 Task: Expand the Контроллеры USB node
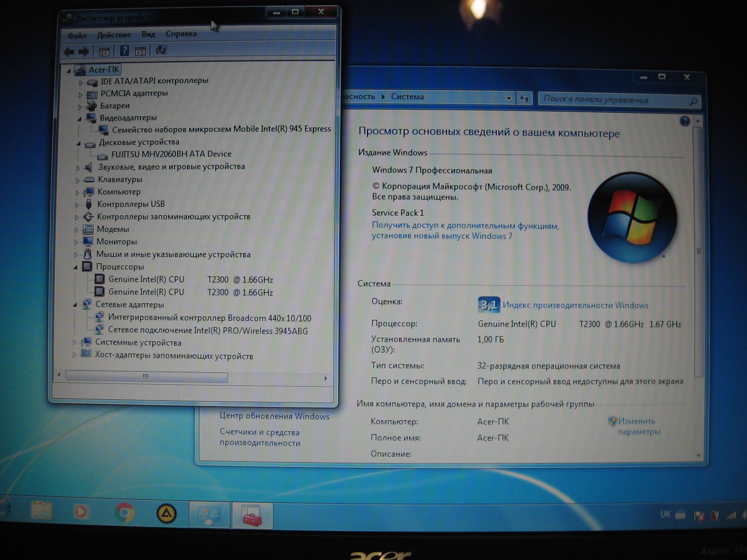tap(77, 205)
